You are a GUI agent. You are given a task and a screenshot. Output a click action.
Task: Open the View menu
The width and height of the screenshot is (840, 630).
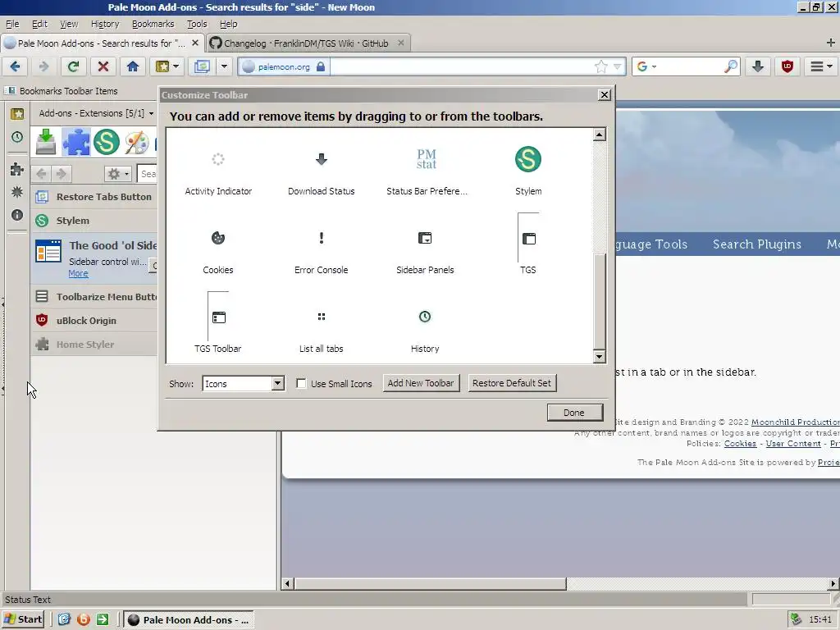[69, 24]
